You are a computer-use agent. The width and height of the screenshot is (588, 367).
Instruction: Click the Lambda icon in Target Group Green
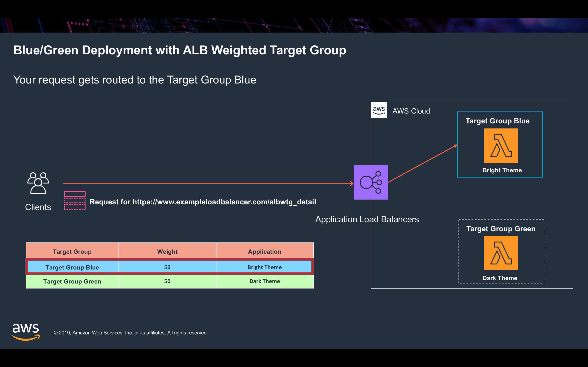[x=501, y=253]
